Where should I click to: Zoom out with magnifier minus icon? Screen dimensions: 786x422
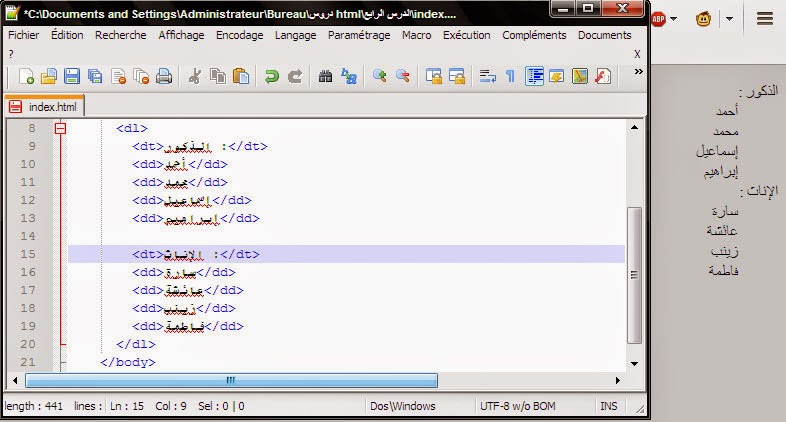[403, 76]
